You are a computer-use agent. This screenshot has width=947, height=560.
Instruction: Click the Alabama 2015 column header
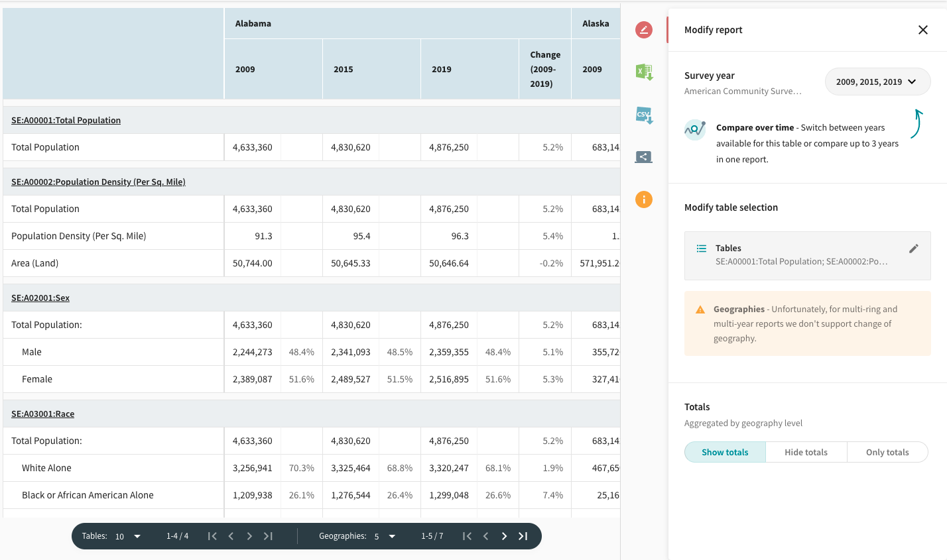(x=344, y=70)
